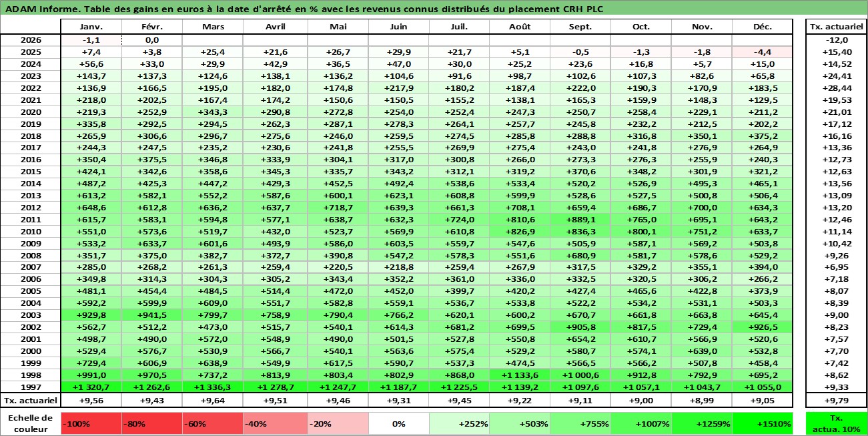Select the +1 336,3 value for Mars 1997
The height and width of the screenshot is (436, 868).
212,387
